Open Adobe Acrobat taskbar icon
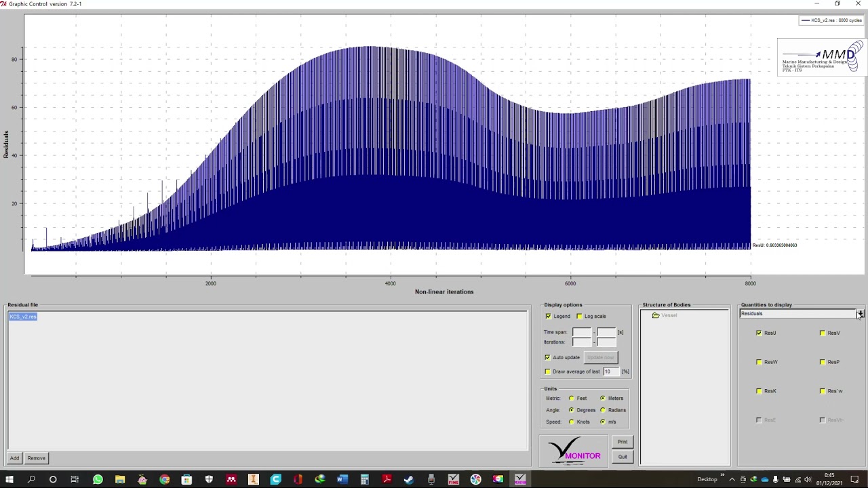This screenshot has height=488, width=868. (387, 480)
